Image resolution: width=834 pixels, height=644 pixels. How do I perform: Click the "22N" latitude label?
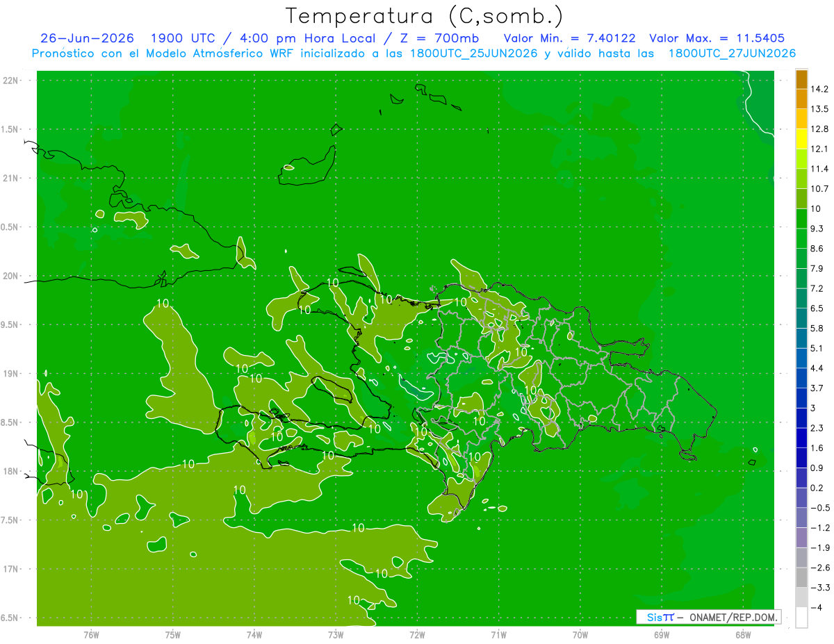(x=10, y=81)
